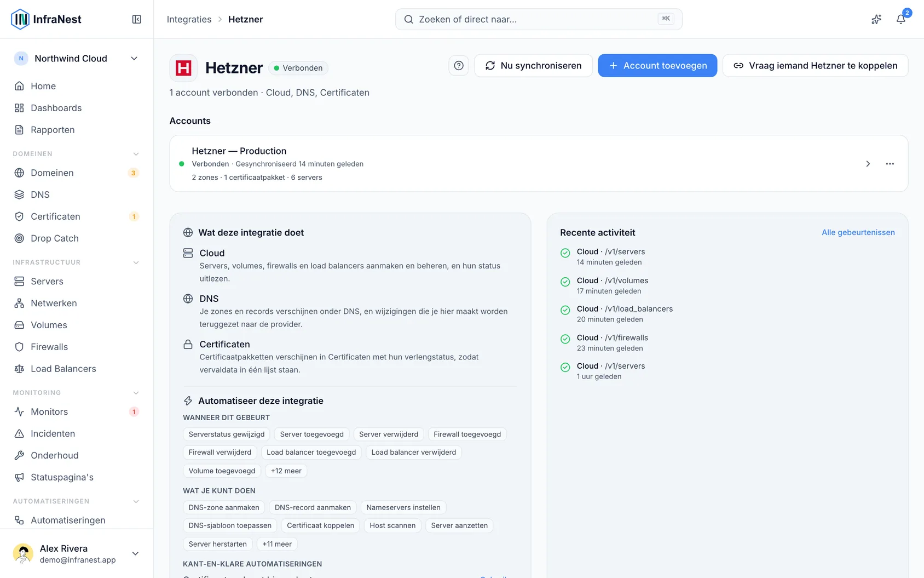Click the Firewalls shield icon

pos(19,347)
